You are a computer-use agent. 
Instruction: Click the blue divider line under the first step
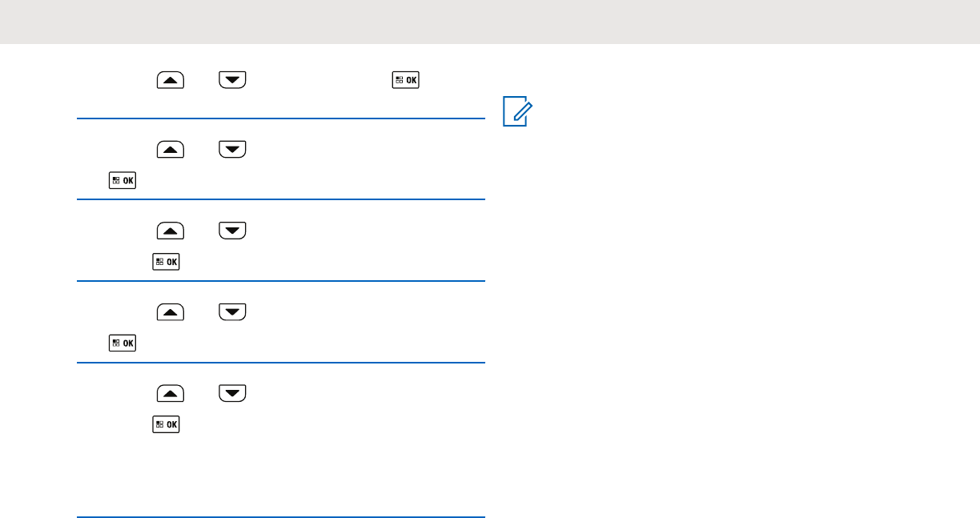(281, 118)
